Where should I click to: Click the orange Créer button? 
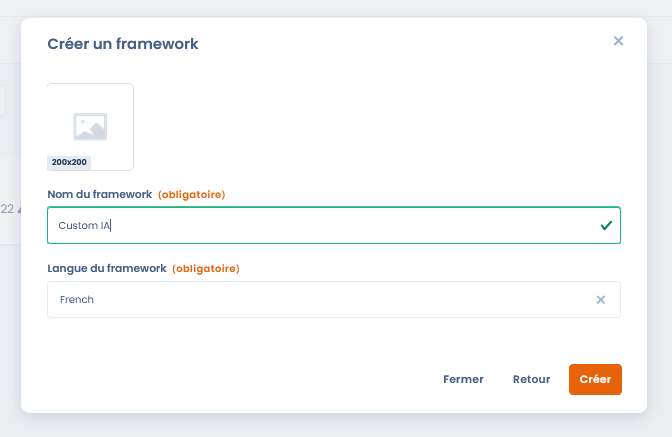pyautogui.click(x=595, y=380)
